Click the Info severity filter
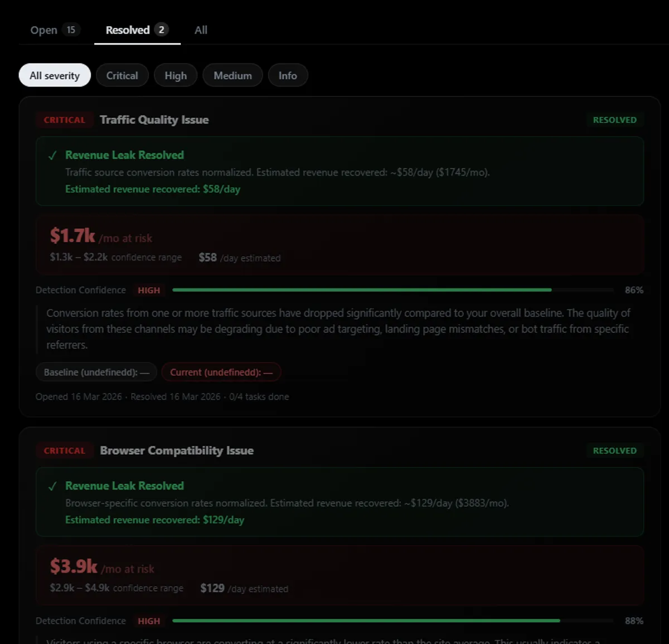 (x=288, y=75)
